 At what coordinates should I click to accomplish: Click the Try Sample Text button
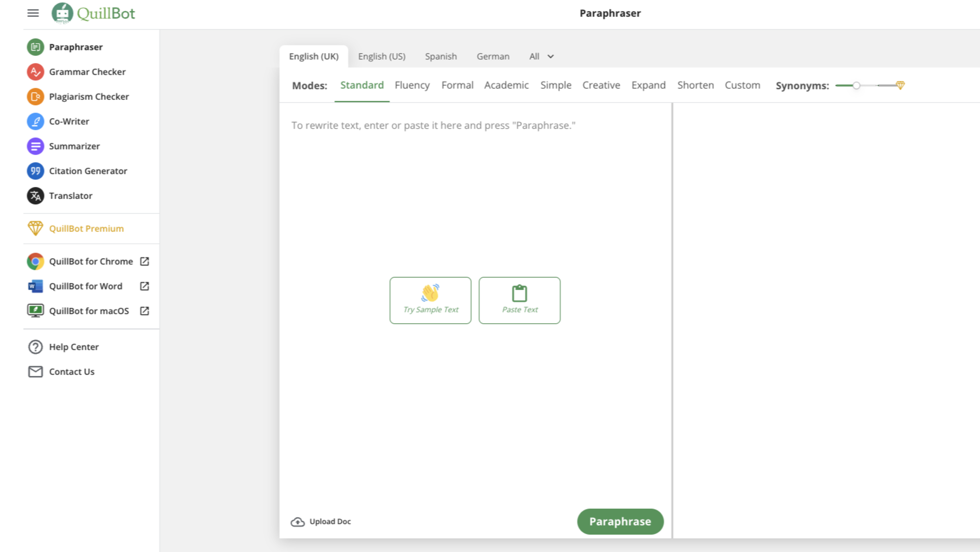(x=431, y=300)
